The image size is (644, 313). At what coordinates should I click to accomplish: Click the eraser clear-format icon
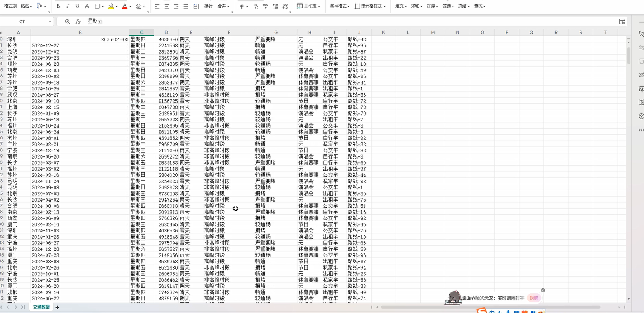(138, 6)
